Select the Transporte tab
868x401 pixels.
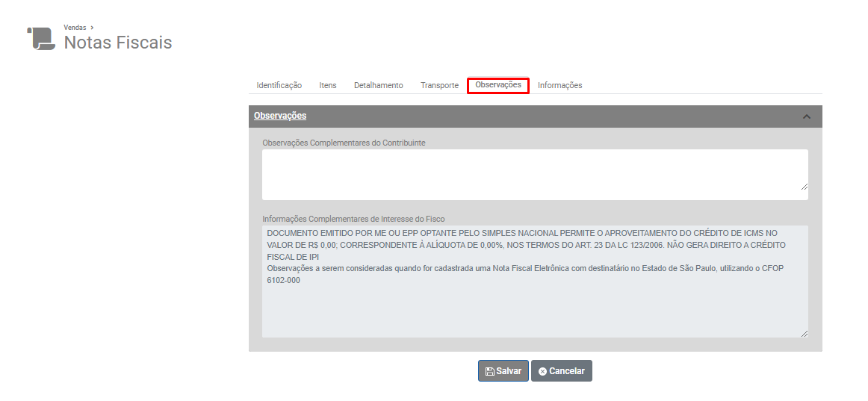click(439, 85)
